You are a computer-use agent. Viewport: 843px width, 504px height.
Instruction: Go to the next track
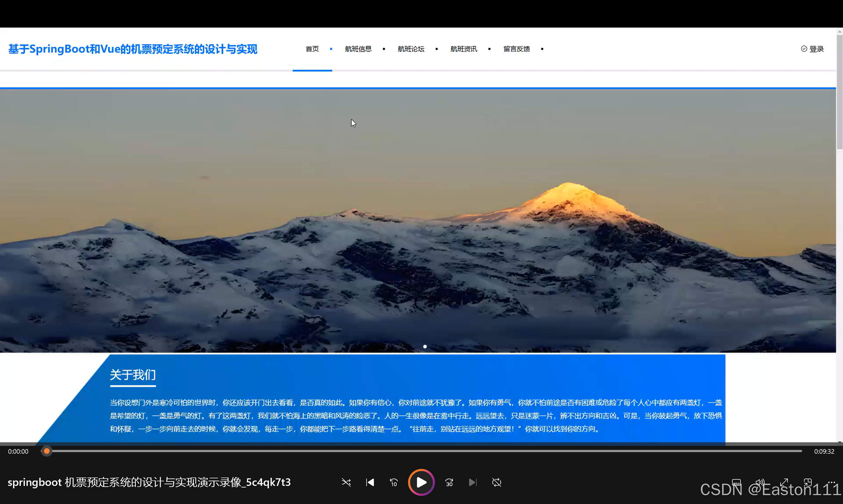[x=473, y=482]
